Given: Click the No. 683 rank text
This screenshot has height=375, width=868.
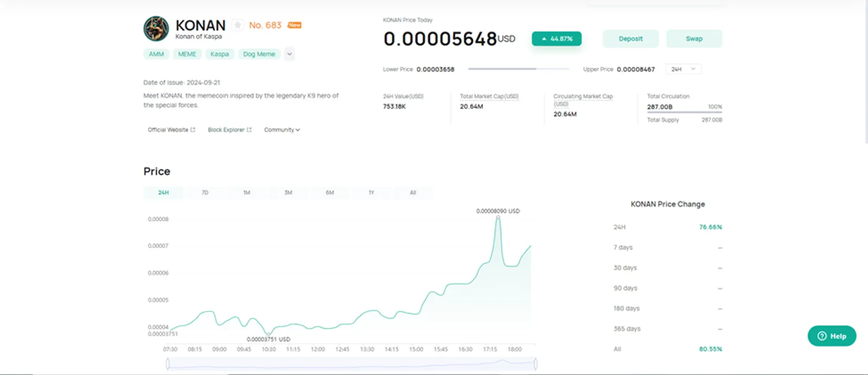Looking at the screenshot, I should coord(265,25).
